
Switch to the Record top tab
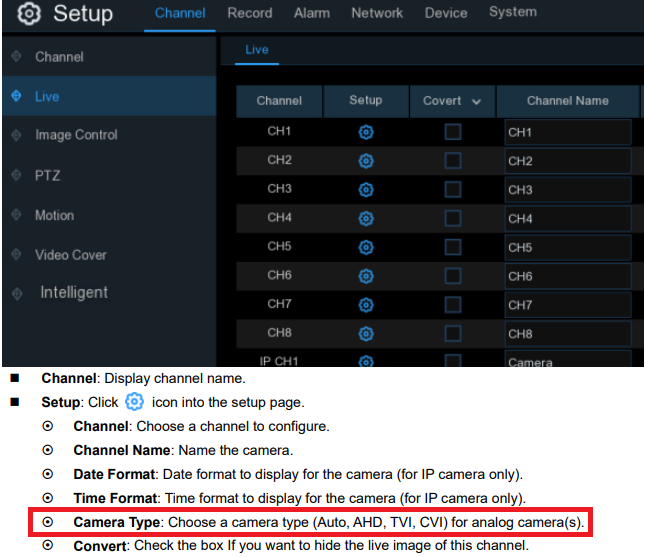coord(250,13)
